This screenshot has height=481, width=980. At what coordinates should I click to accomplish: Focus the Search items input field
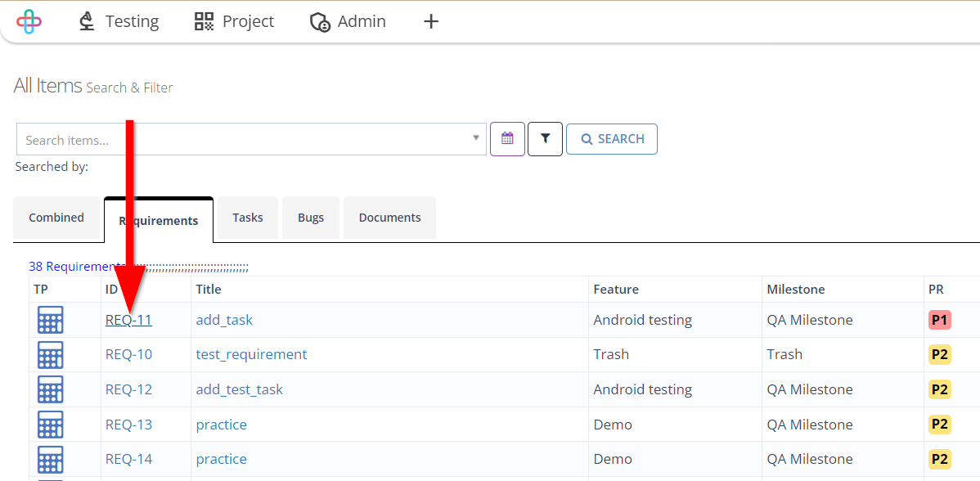pyautogui.click(x=244, y=139)
